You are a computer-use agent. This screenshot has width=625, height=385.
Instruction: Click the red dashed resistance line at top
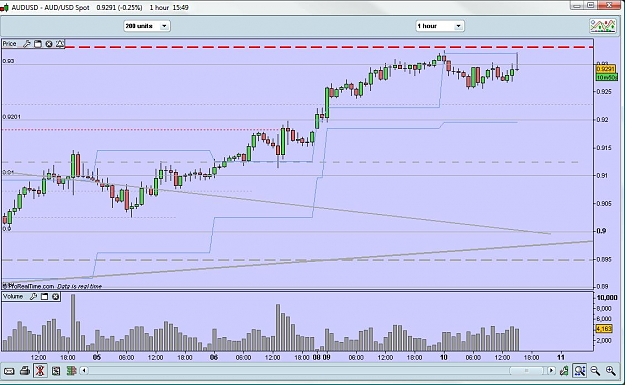tap(329, 47)
